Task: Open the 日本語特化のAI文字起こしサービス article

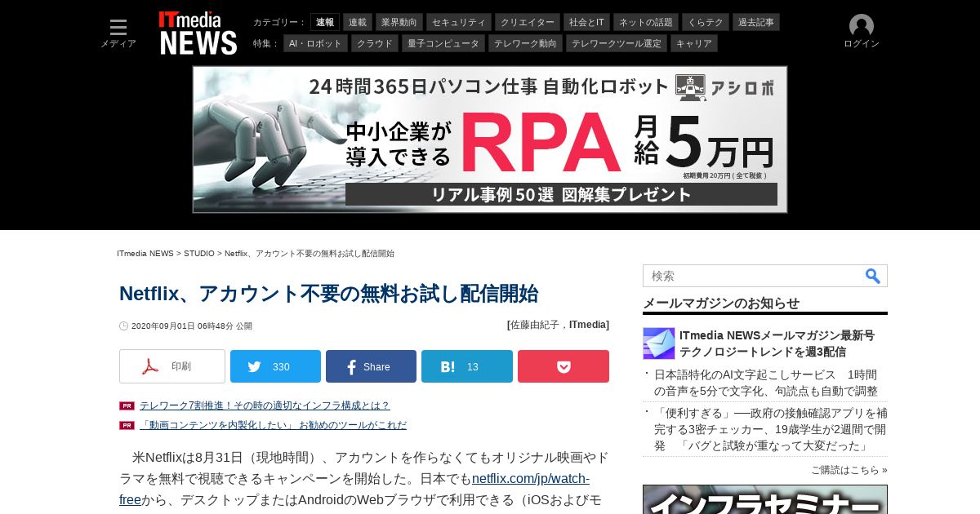Action: (766, 383)
